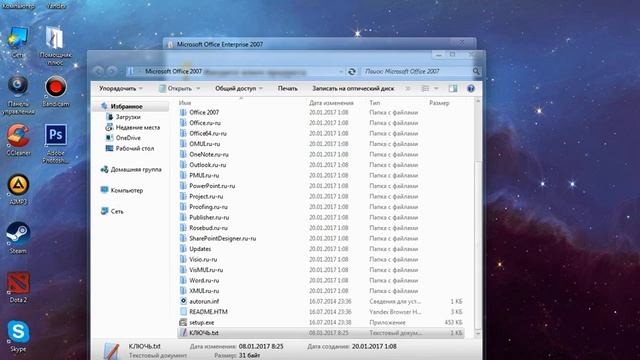This screenshot has width=640, height=360.
Task: Open Explorer help icon
Action: [471, 89]
